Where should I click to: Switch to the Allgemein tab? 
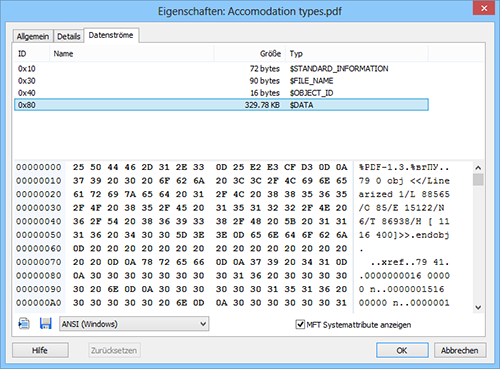pos(33,36)
